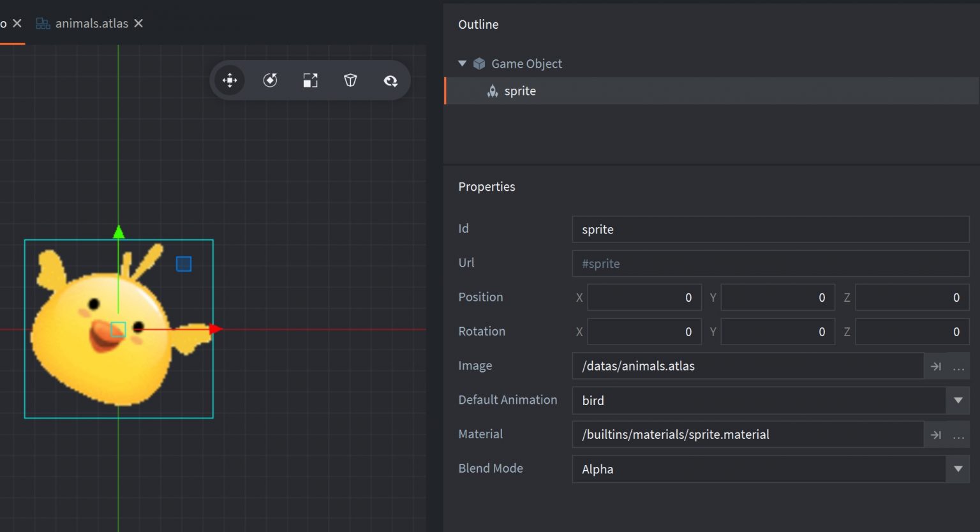The image size is (980, 532).
Task: Open the Material resource using its arrow icon
Action: [x=935, y=434]
